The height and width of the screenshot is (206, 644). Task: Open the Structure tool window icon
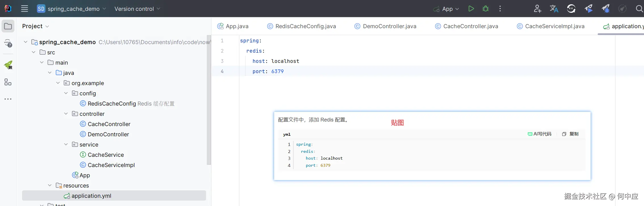8,82
